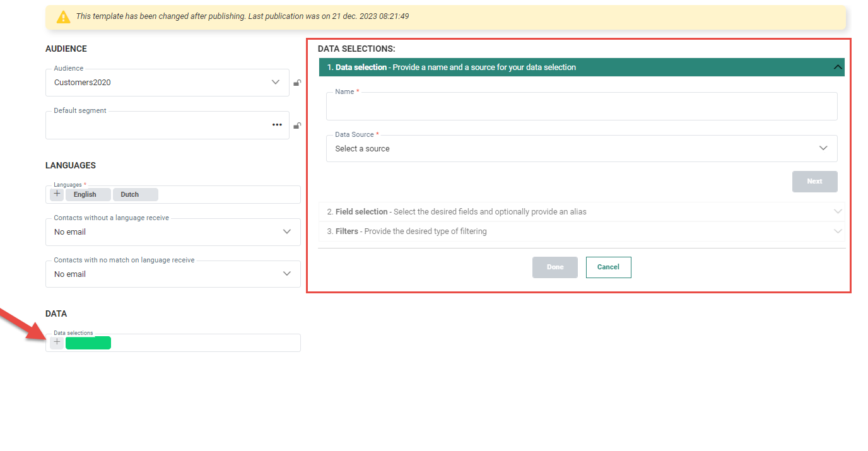Click the Cancel button
The height and width of the screenshot is (451, 868).
(608, 267)
